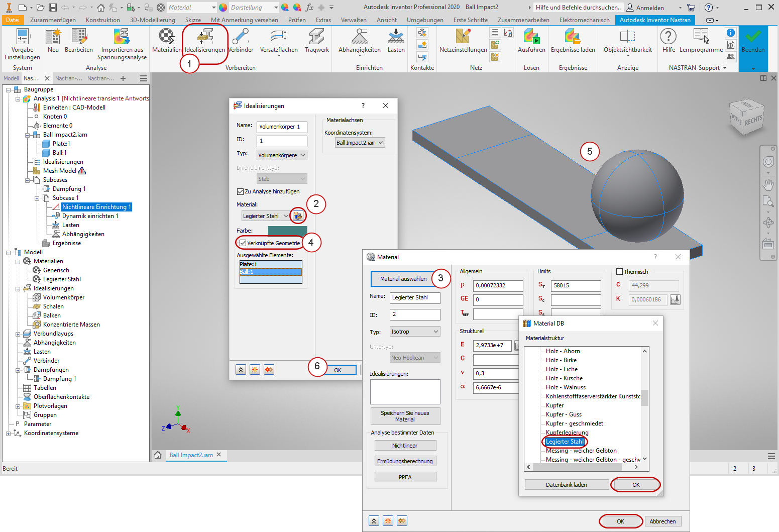Confirm Material DB dialog with OK

point(636,485)
